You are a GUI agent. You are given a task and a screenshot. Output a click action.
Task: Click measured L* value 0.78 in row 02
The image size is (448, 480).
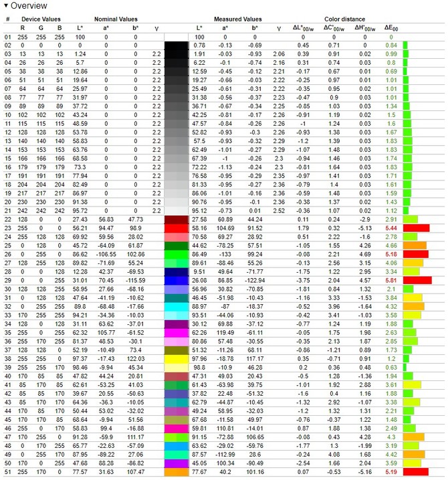point(199,45)
